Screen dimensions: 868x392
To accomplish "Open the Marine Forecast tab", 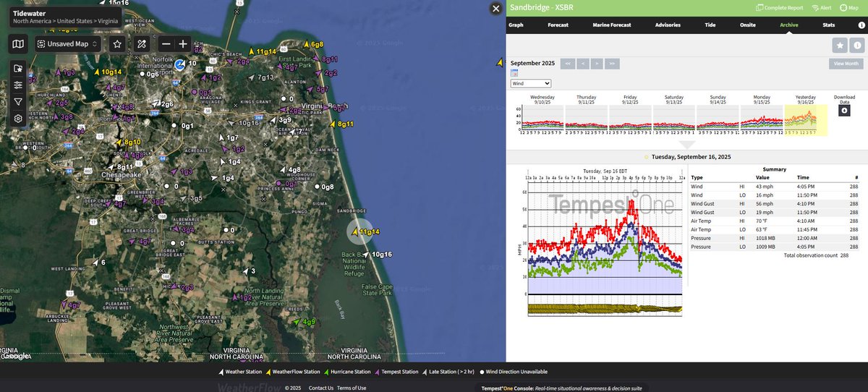I will click(612, 25).
